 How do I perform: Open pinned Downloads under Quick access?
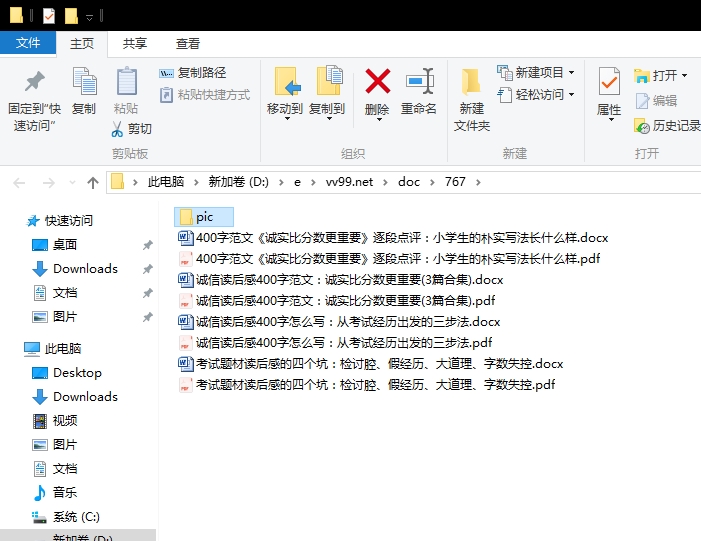click(x=75, y=269)
